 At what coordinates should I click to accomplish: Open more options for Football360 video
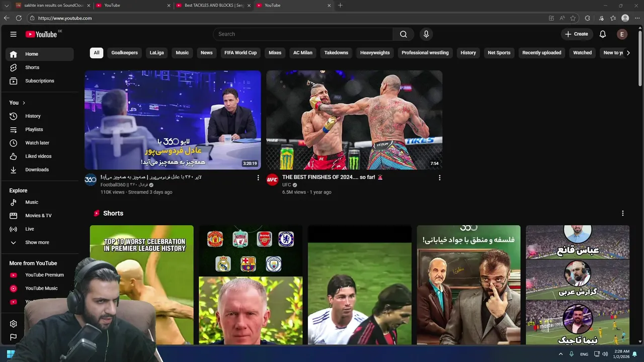coord(258,177)
